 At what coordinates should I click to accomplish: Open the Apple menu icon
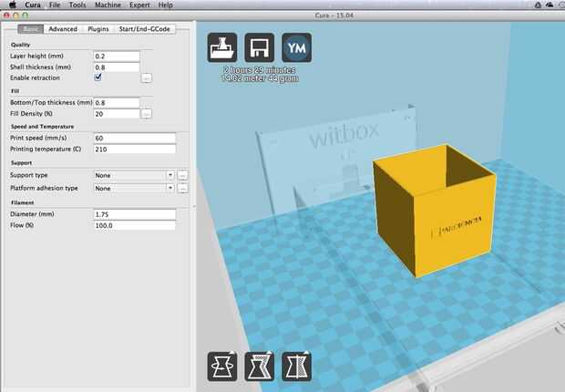pos(12,5)
